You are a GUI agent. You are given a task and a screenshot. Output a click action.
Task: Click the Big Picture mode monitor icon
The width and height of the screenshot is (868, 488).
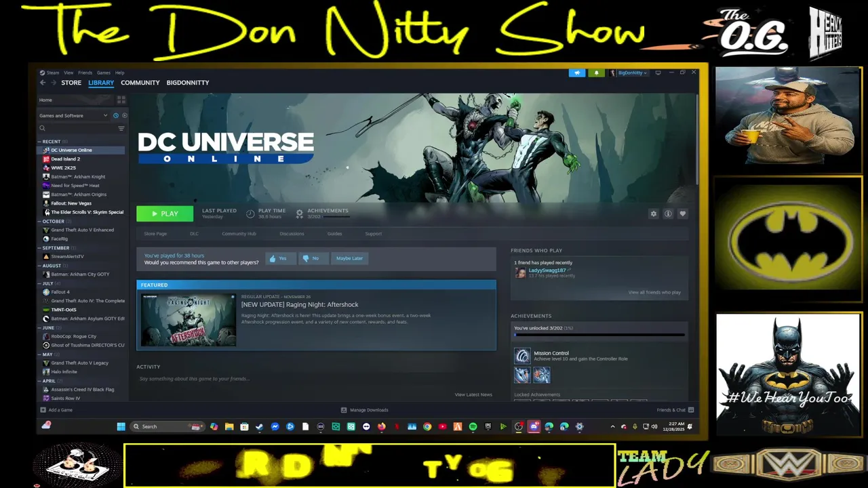tap(658, 73)
